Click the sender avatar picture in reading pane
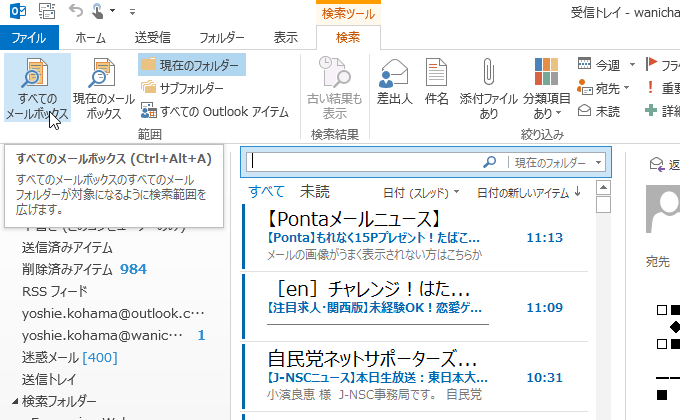The height and width of the screenshot is (420, 680). coord(663,209)
